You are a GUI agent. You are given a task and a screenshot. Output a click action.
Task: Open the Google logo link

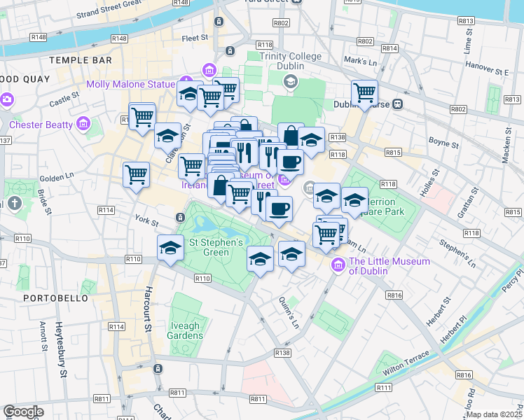pyautogui.click(x=23, y=412)
